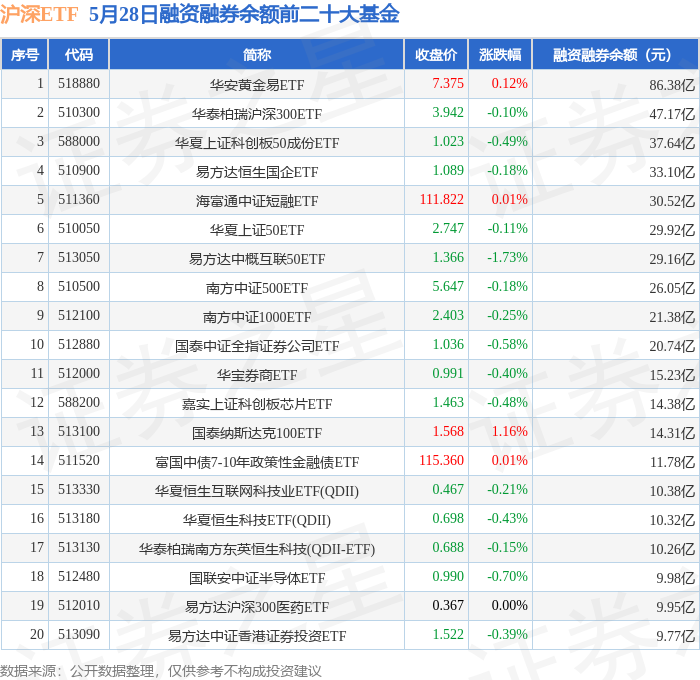Select the fund name 华夏上证50ETF
The width and height of the screenshot is (700, 680).
[257, 230]
